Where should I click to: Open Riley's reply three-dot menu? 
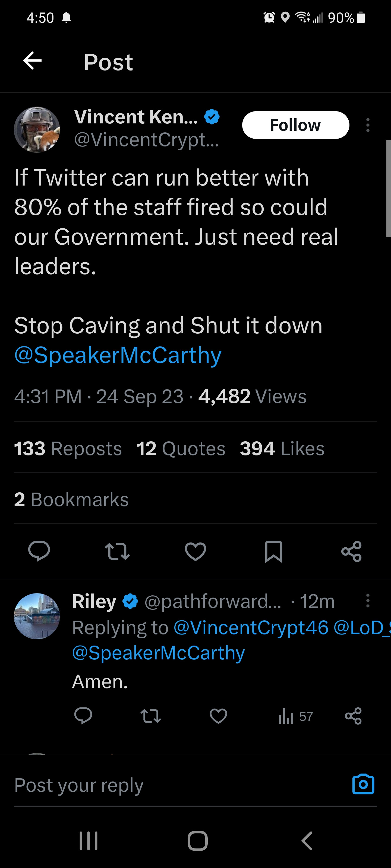point(368,601)
